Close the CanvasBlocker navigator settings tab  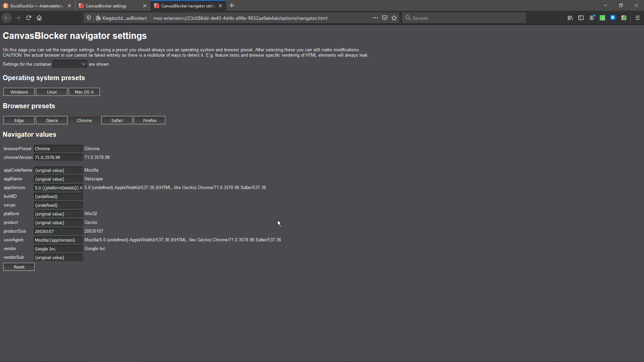click(x=220, y=6)
